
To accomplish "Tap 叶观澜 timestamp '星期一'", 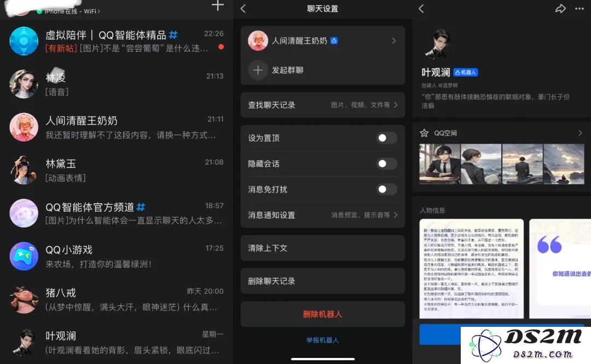I will [212, 334].
